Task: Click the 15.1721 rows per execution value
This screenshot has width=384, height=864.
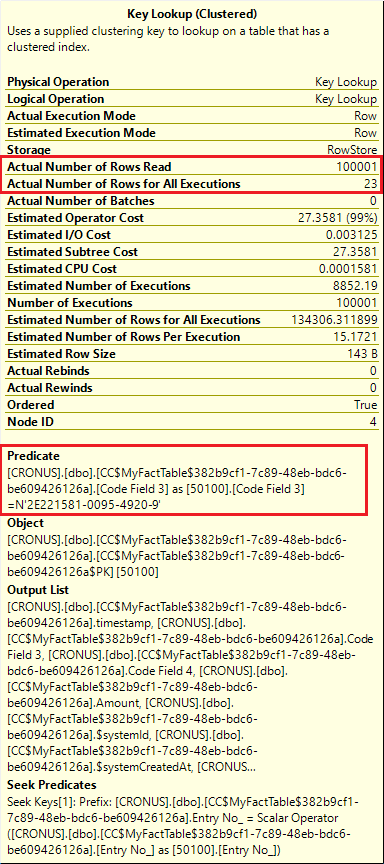Action: point(356,337)
